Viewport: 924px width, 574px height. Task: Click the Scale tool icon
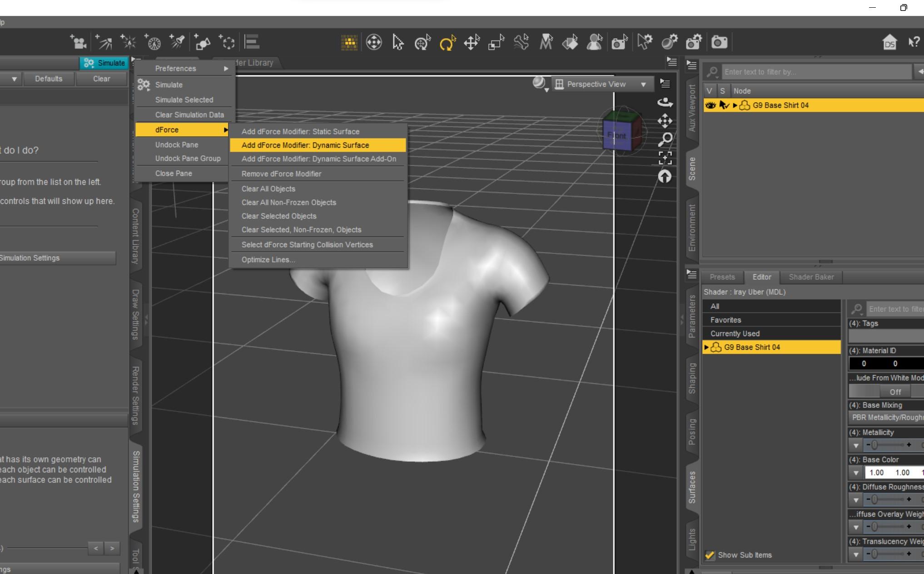(496, 43)
